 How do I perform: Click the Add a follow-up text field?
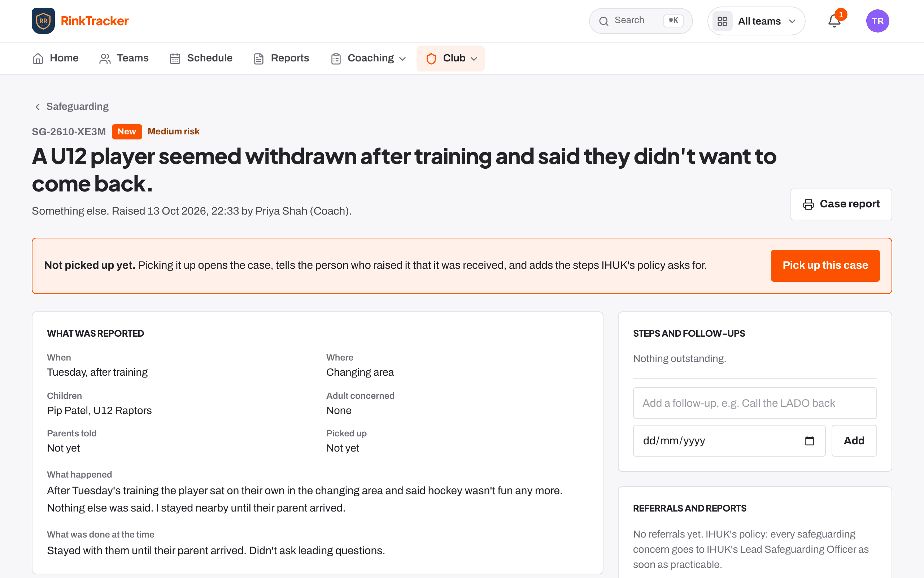pos(754,403)
